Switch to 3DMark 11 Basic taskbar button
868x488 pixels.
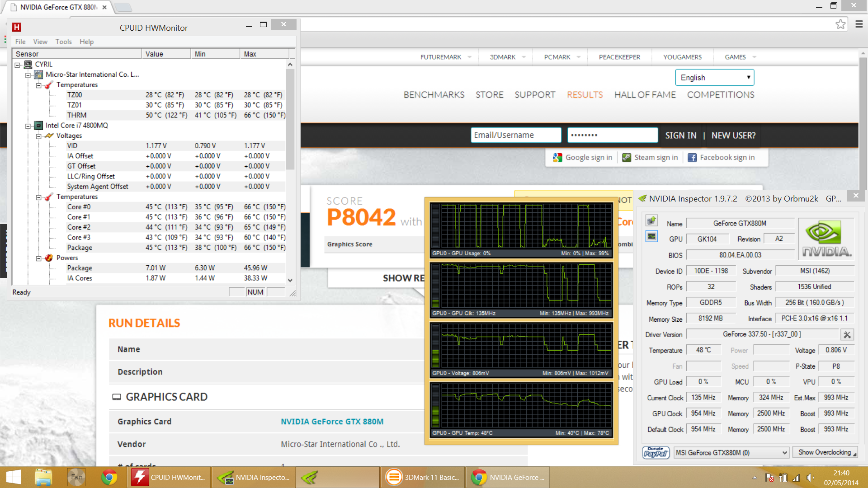(422, 477)
